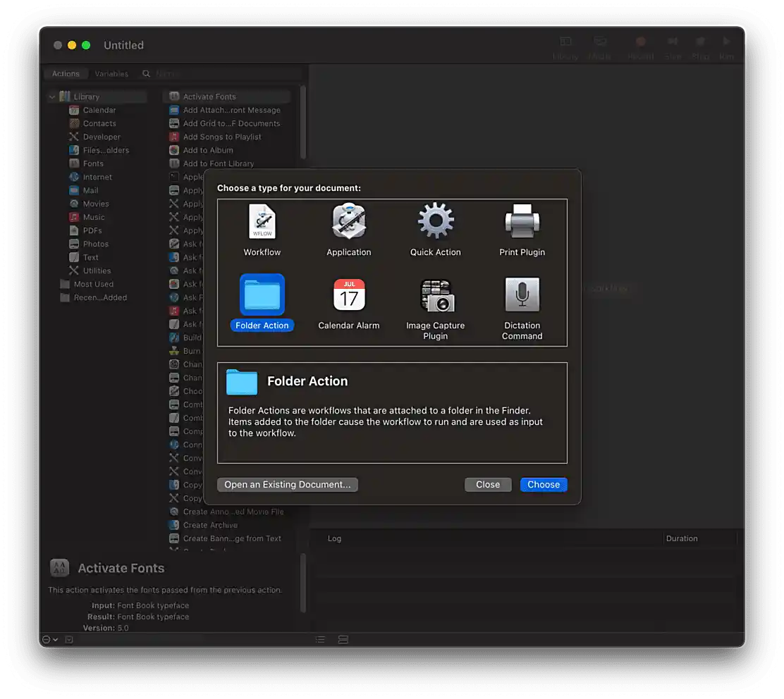Click the Record toolbar icon

tap(640, 42)
